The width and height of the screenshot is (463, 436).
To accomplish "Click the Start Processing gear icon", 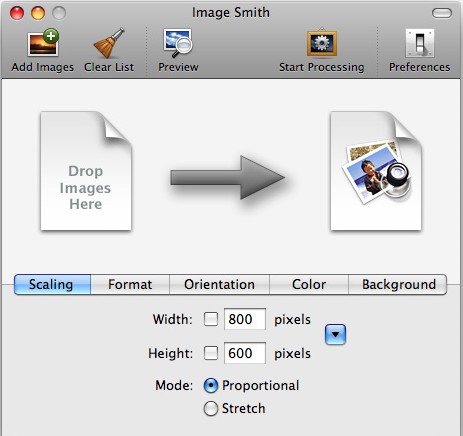I will point(322,43).
